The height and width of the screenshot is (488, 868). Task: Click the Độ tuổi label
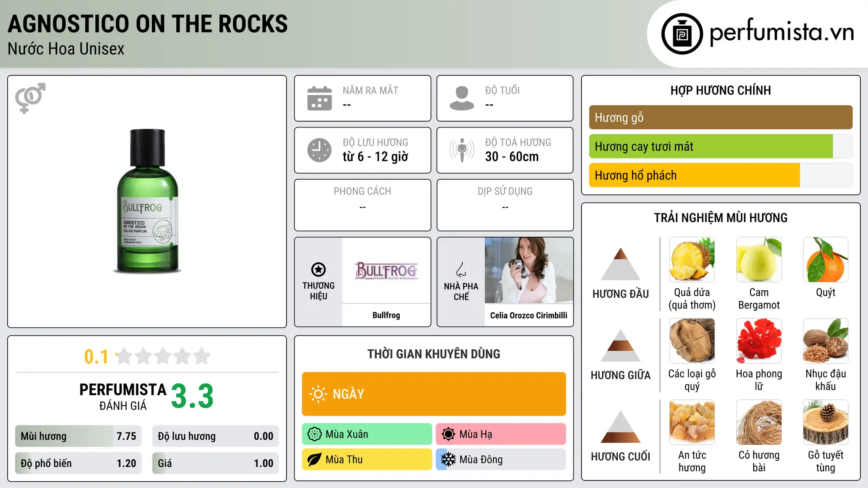pyautogui.click(x=502, y=90)
